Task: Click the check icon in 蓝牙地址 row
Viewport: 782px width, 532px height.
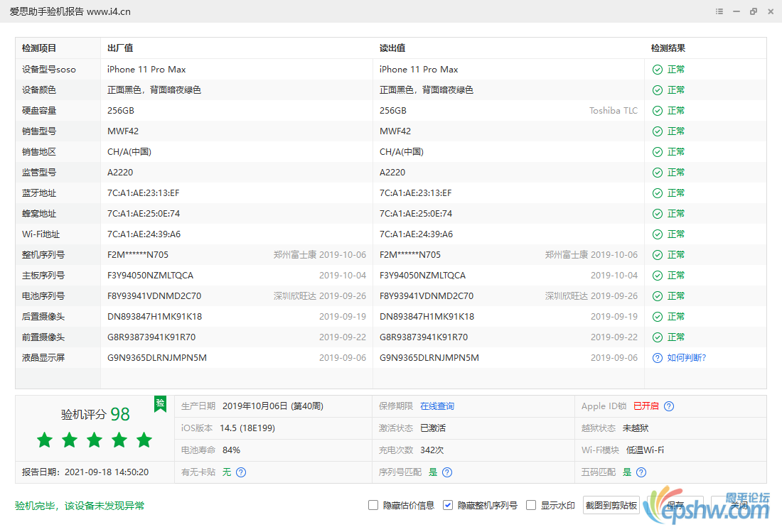Action: click(x=658, y=192)
